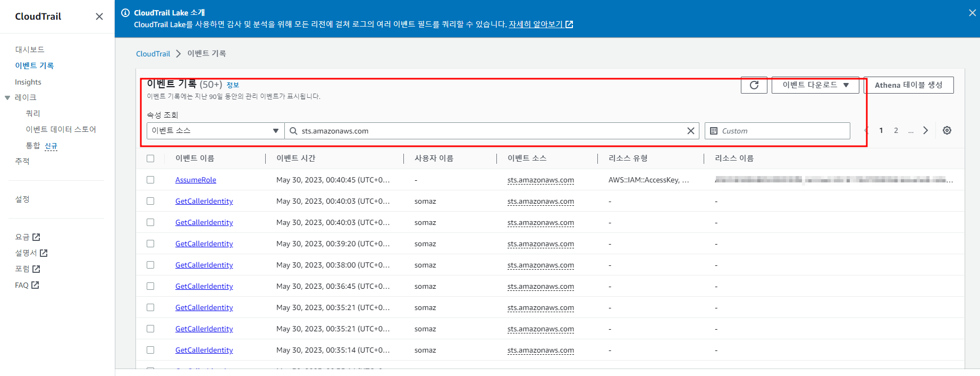
Task: Click the 사용자 이름 column header
Action: (434, 158)
